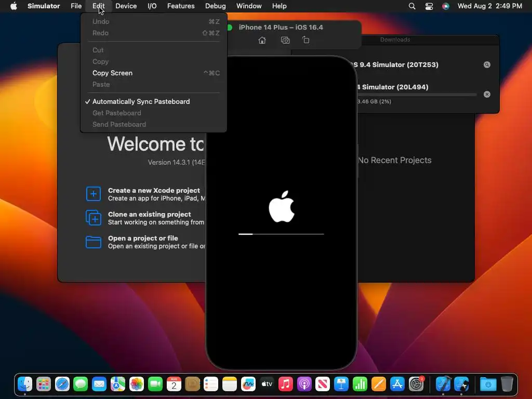The image size is (532, 399).
Task: Open the Help menu
Action: click(x=279, y=6)
